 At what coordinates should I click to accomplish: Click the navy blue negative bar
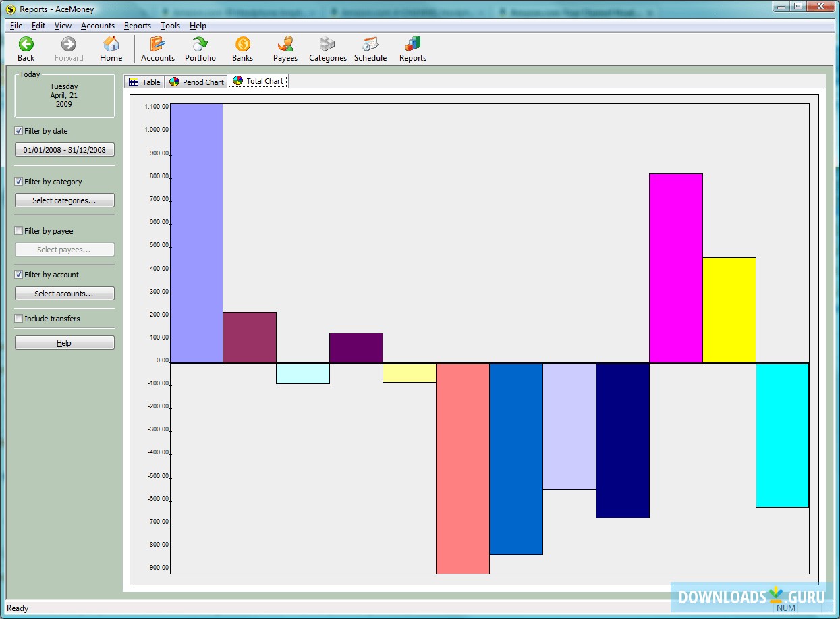(x=623, y=440)
